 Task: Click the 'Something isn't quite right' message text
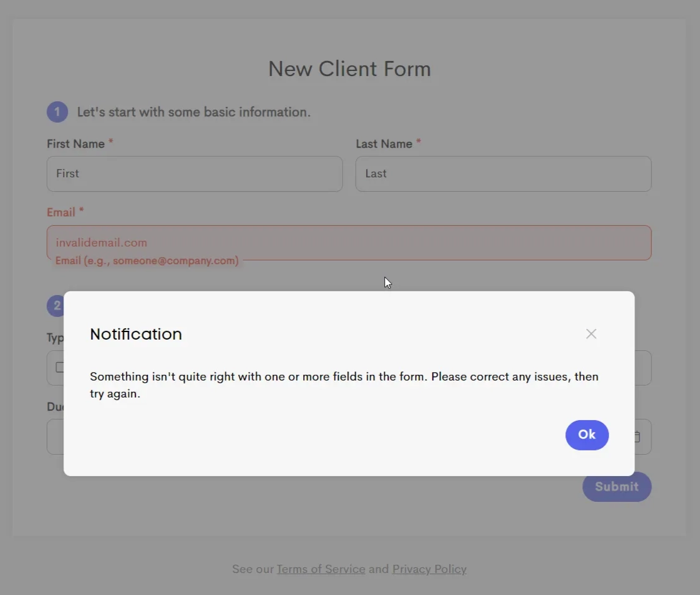click(344, 385)
